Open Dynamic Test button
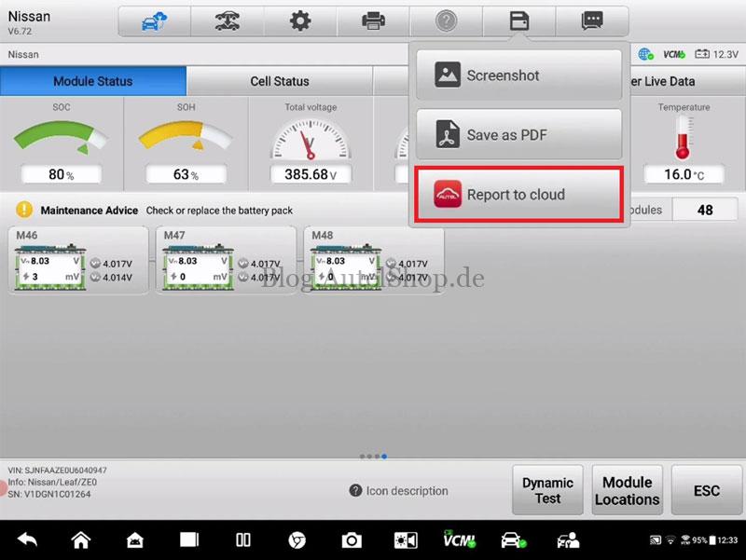 (547, 490)
